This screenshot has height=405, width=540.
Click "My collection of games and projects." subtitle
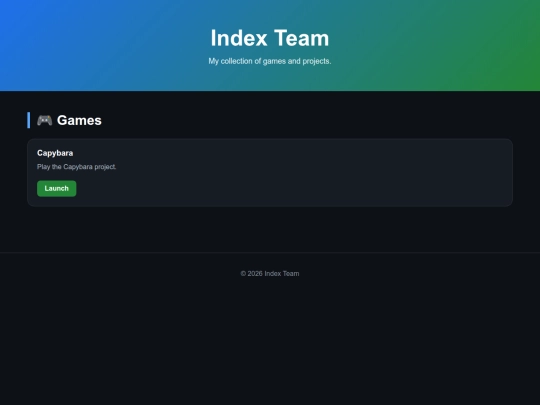click(x=270, y=61)
